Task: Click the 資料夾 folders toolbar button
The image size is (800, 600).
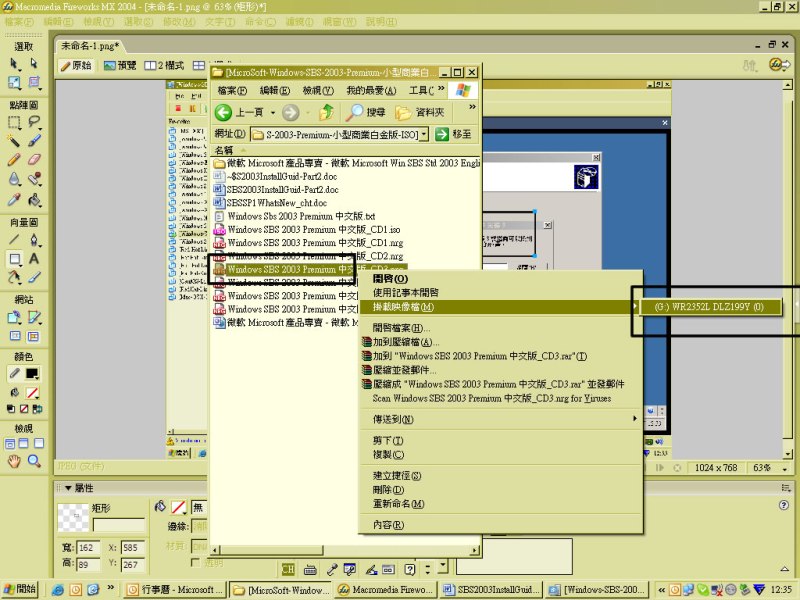Action: click(420, 112)
